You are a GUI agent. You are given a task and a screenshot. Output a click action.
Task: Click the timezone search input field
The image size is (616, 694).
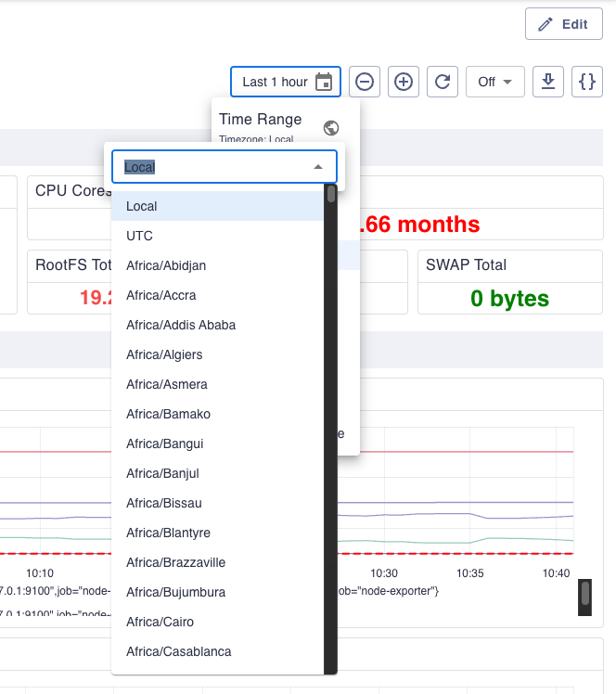click(212, 167)
